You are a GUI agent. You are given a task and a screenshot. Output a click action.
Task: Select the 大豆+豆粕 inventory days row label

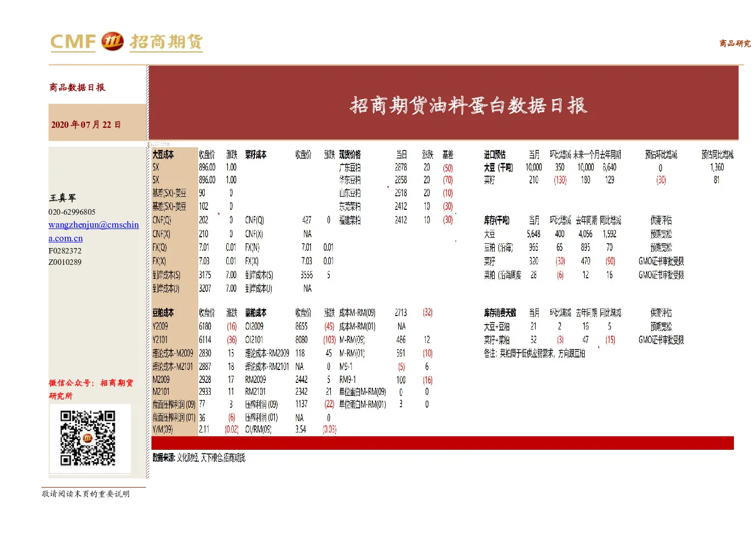click(x=496, y=327)
